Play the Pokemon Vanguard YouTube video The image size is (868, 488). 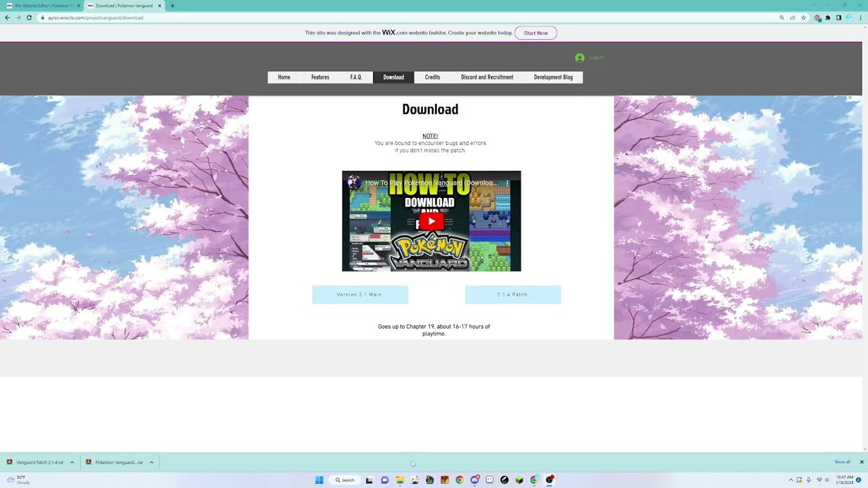[431, 221]
